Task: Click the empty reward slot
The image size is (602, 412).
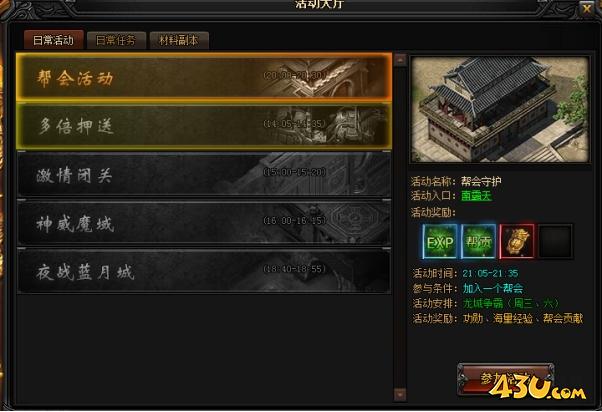Action: pyautogui.click(x=555, y=242)
